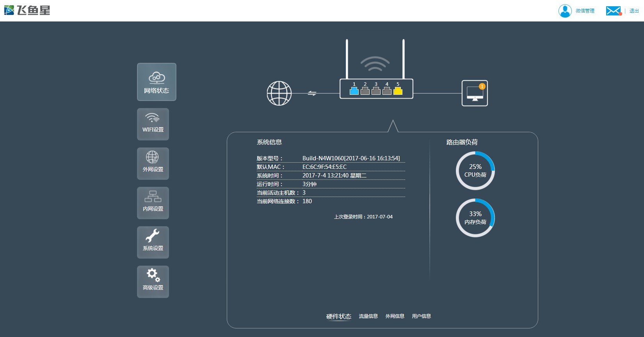Switch to the 流量信息 tab
Image resolution: width=644 pixels, height=337 pixels.
click(x=368, y=316)
